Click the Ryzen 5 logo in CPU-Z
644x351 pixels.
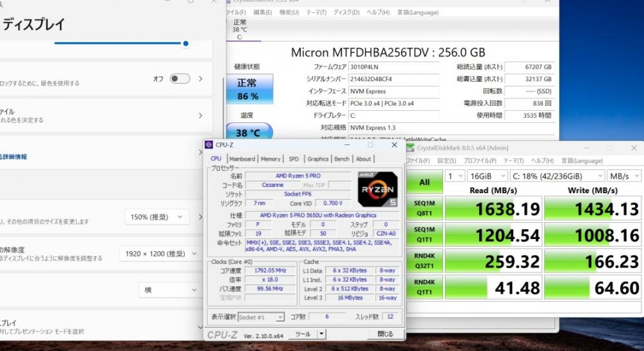click(x=377, y=189)
